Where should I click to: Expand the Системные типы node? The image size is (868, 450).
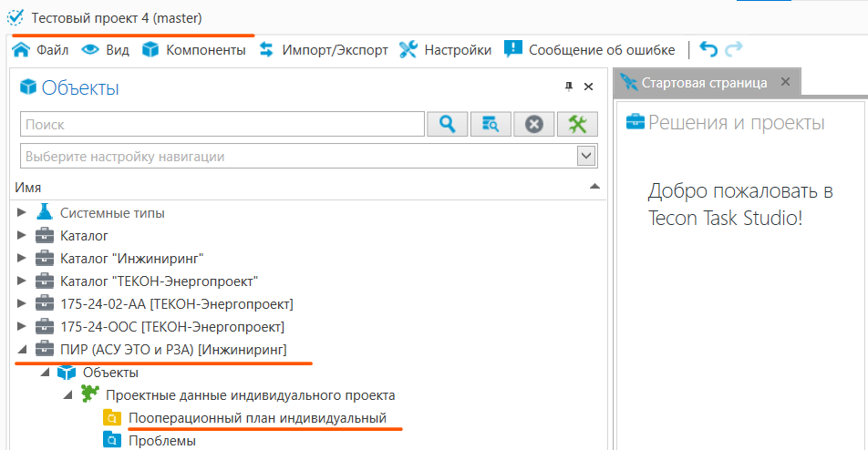pyautogui.click(x=22, y=213)
